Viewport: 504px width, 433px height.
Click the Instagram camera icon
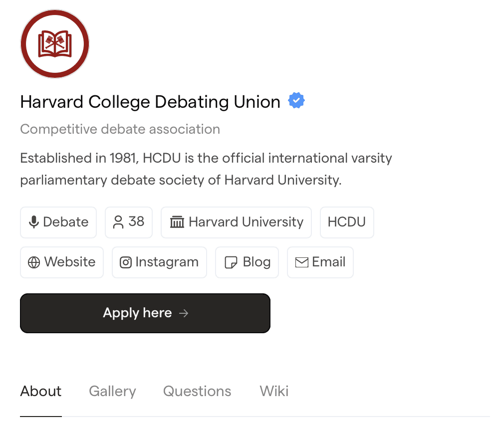126,262
